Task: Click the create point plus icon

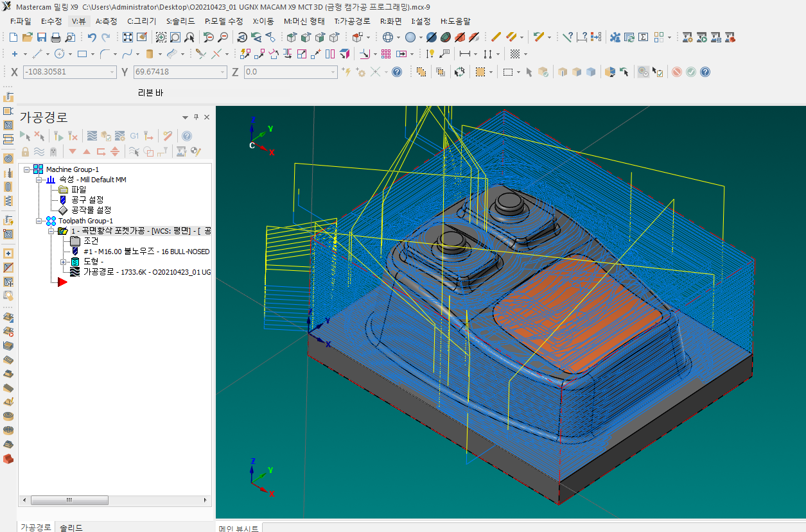Action: (x=16, y=54)
